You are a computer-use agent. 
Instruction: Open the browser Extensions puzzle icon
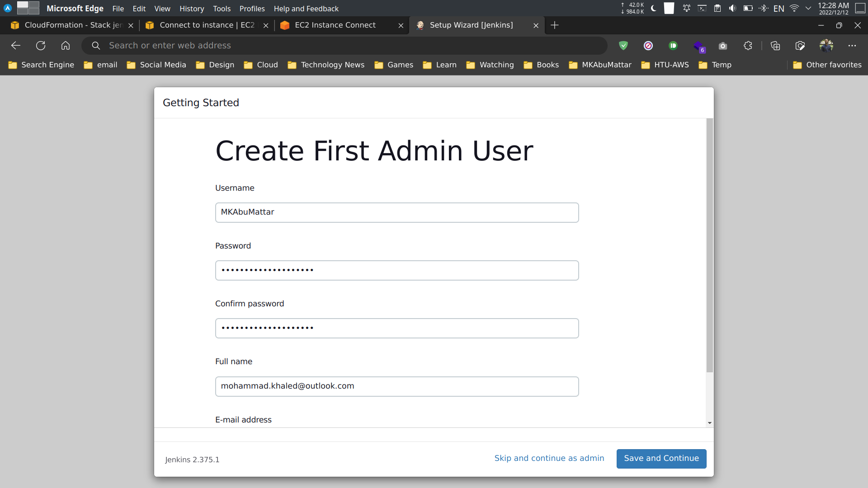coord(748,46)
